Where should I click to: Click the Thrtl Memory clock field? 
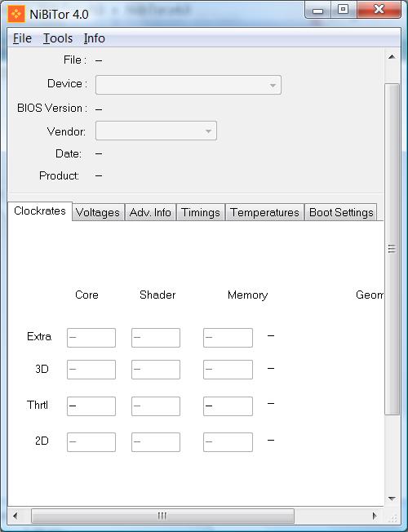click(x=228, y=406)
